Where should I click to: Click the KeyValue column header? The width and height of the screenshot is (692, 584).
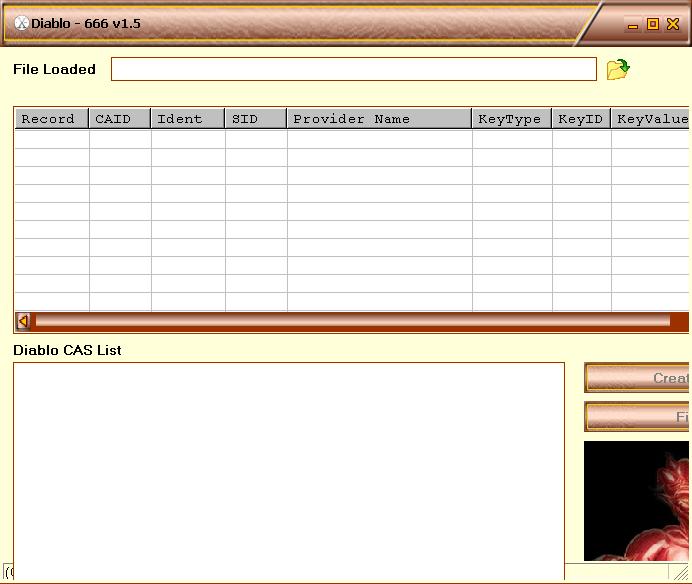[x=651, y=119]
